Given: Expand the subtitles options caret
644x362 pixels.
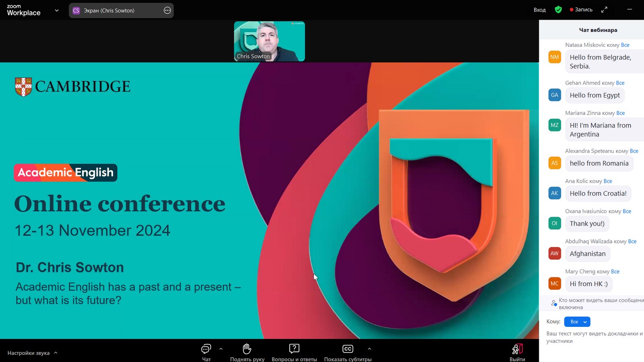Looking at the screenshot, I should (x=369, y=349).
